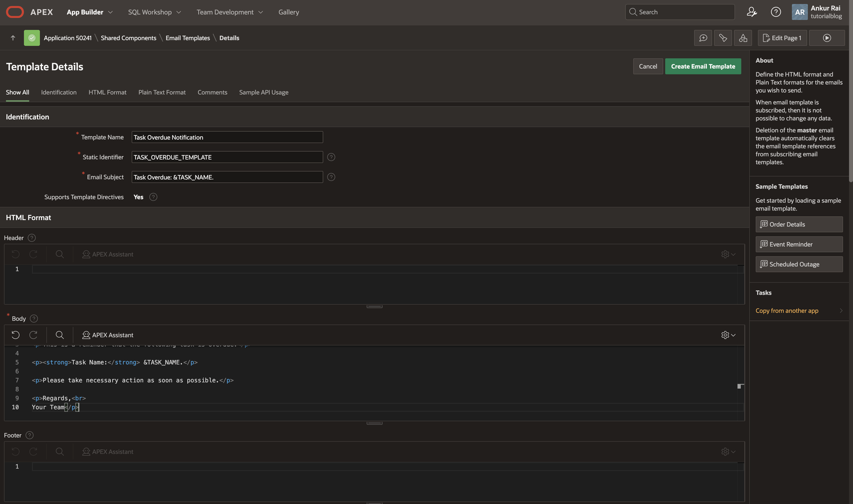Screen dimensions: 853x504
Task: Click the undo icon in Body editor
Action: (x=15, y=335)
